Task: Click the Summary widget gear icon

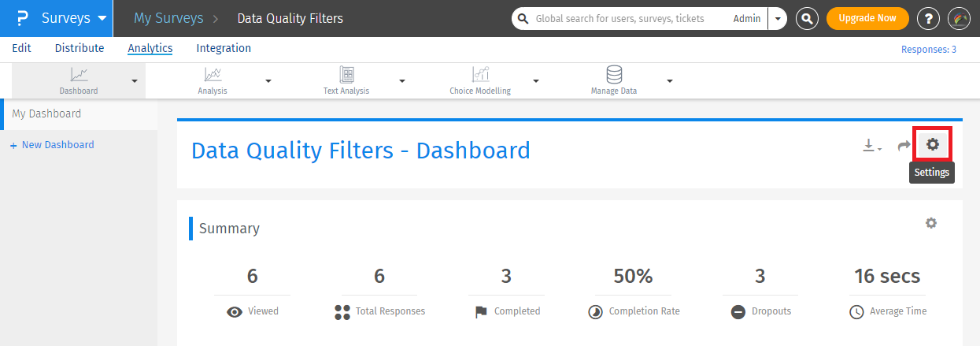Action: 931,223
